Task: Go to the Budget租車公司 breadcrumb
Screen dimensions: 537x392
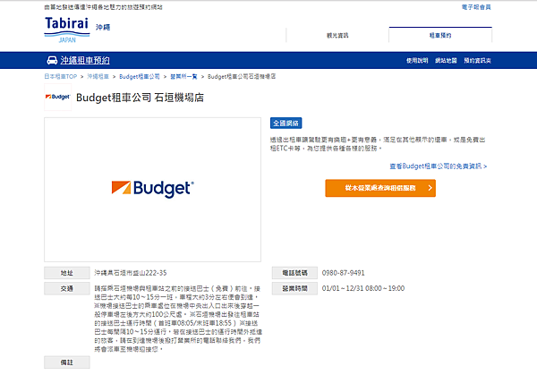Action: pyautogui.click(x=140, y=76)
